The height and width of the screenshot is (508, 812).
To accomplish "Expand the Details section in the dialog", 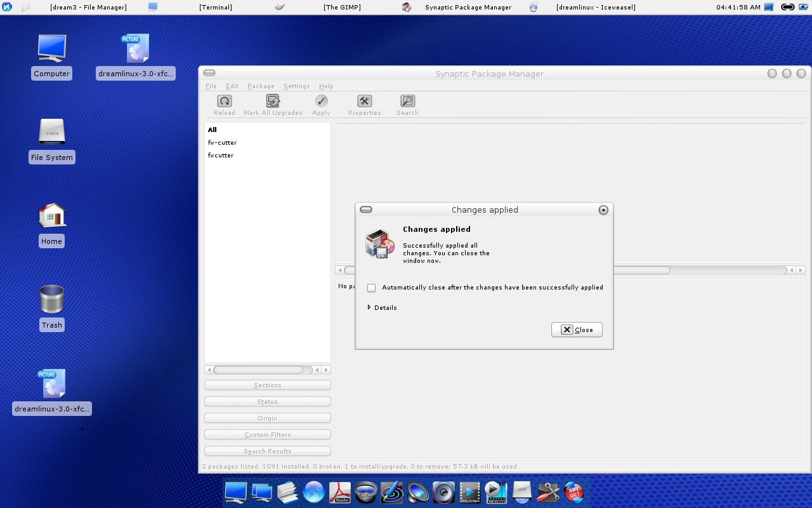I will pyautogui.click(x=382, y=307).
